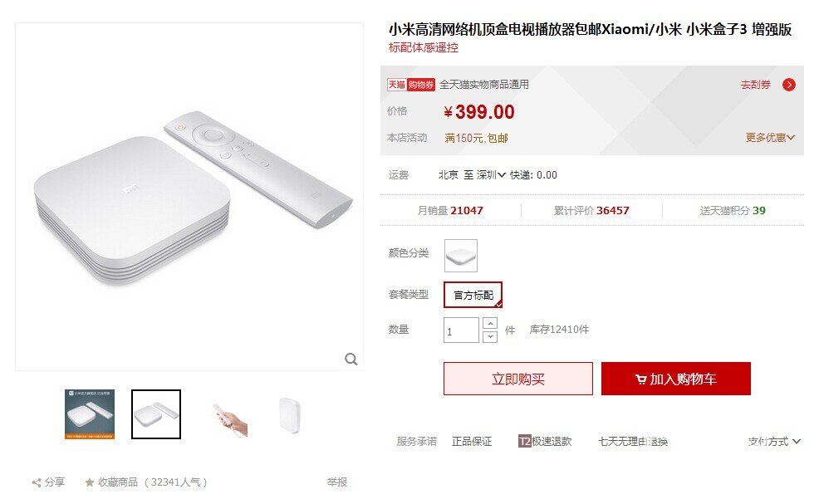Expand the 更多优惠 dropdown
Image resolution: width=819 pixels, height=504 pixels.
[x=770, y=138]
